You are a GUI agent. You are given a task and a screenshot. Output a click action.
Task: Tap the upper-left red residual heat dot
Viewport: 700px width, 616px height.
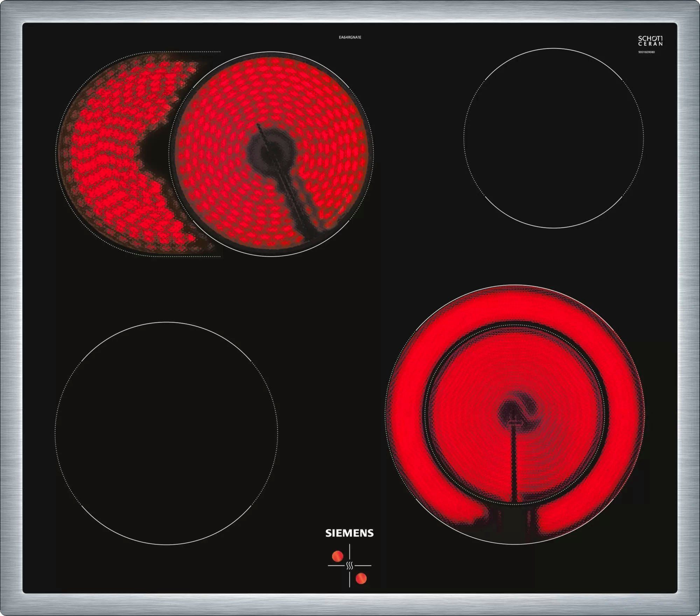[338, 556]
